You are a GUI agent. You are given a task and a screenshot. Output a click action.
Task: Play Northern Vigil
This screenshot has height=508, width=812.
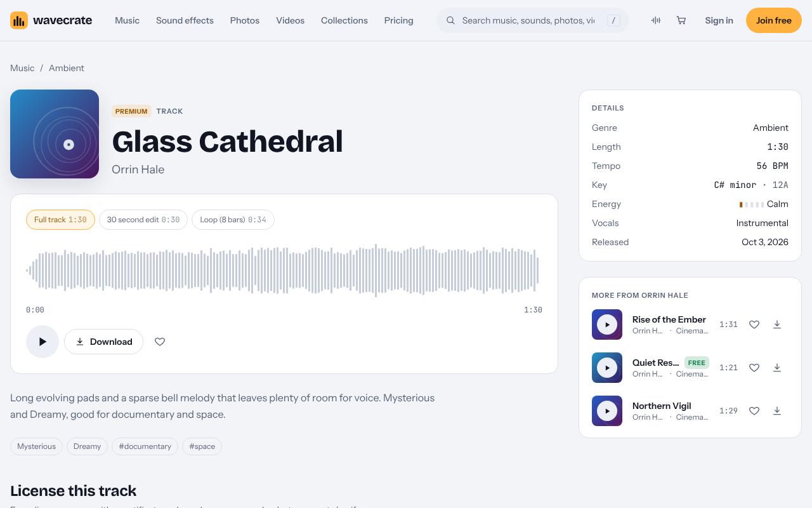click(607, 411)
